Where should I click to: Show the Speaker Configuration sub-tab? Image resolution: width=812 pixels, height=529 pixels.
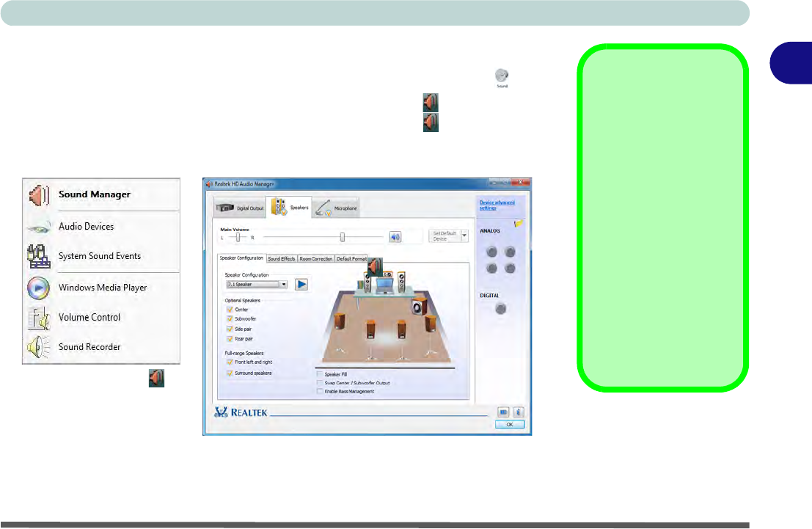pos(241,258)
